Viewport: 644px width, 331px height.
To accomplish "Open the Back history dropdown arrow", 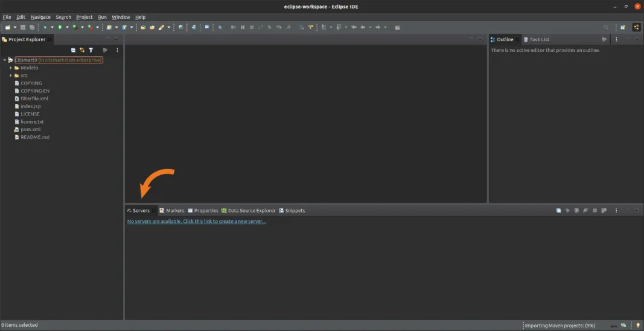I will coord(370,27).
